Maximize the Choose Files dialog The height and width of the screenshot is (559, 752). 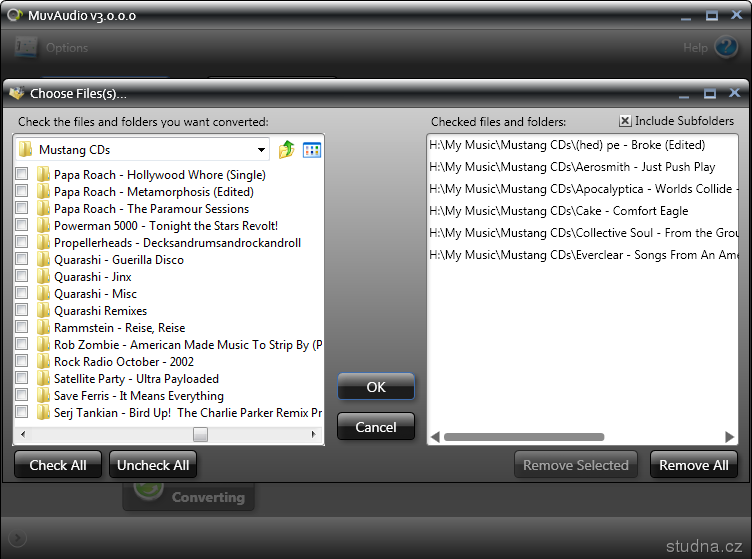(710, 93)
